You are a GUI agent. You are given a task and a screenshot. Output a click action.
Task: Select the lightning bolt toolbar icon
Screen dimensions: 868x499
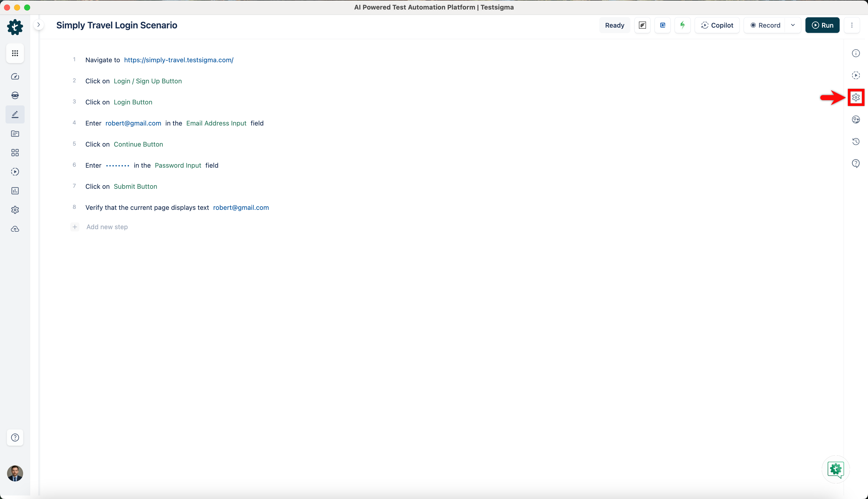pyautogui.click(x=683, y=25)
